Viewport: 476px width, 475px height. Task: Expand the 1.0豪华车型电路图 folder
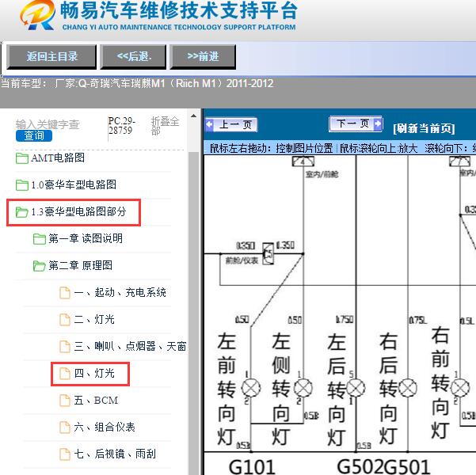pos(74,184)
